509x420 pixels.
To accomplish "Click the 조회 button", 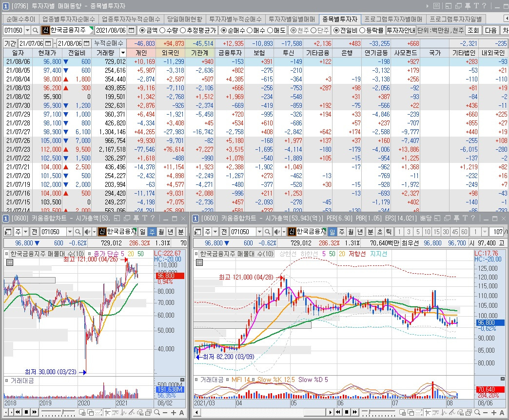I will click(473, 30).
